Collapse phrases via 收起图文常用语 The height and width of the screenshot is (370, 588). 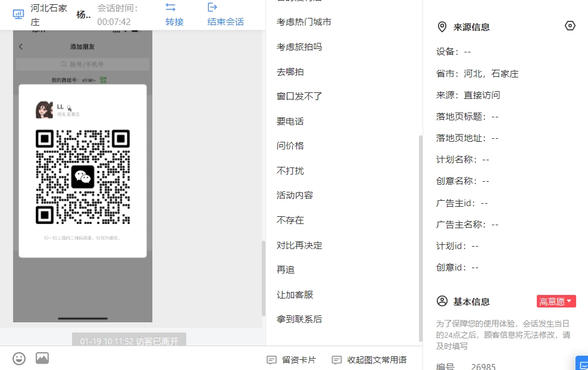click(x=370, y=360)
